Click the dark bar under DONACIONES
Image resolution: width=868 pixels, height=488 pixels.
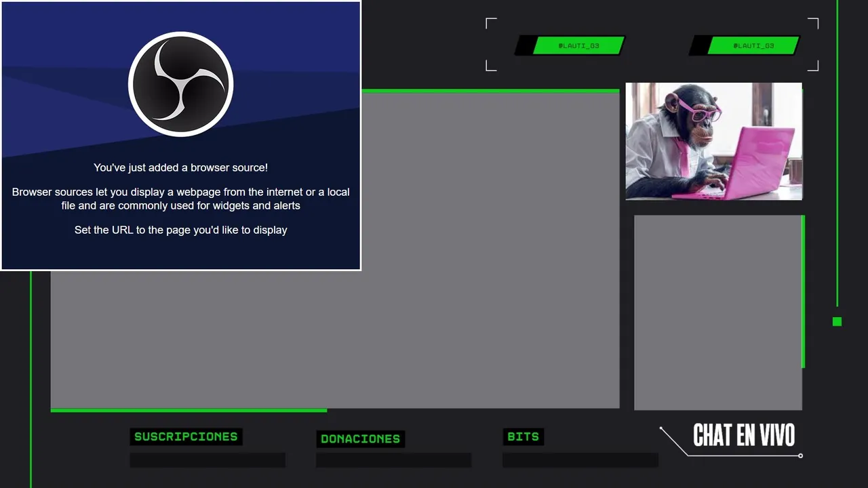[393, 460]
